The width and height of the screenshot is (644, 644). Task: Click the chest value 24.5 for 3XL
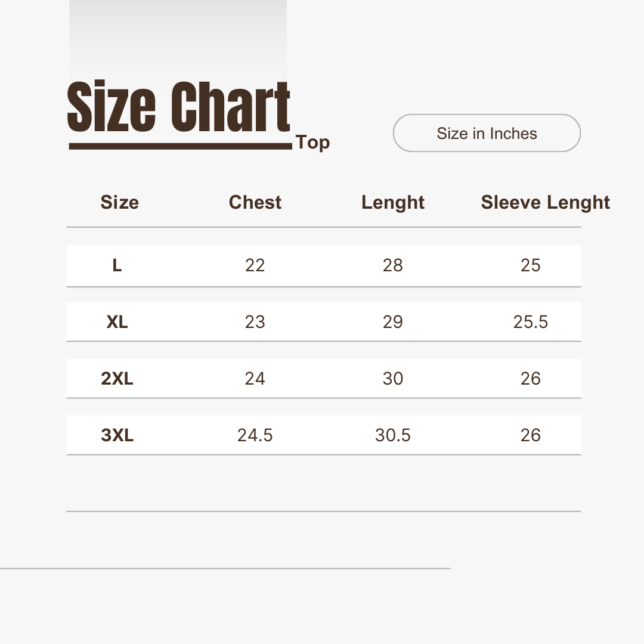click(x=255, y=435)
